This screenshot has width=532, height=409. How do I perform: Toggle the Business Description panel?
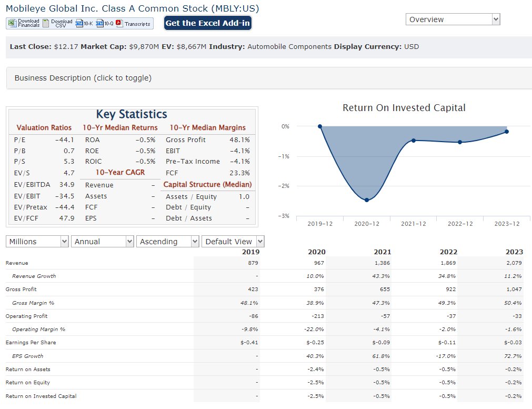269,78
